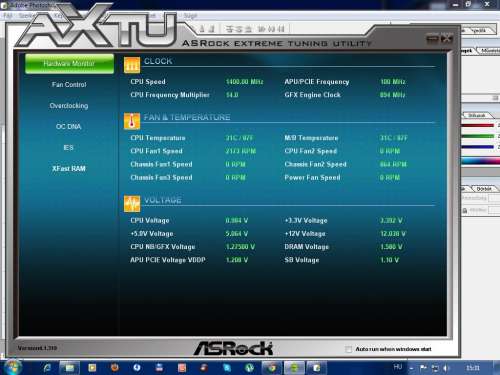
Task: Open the Action Center flag icon
Action: click(x=423, y=368)
